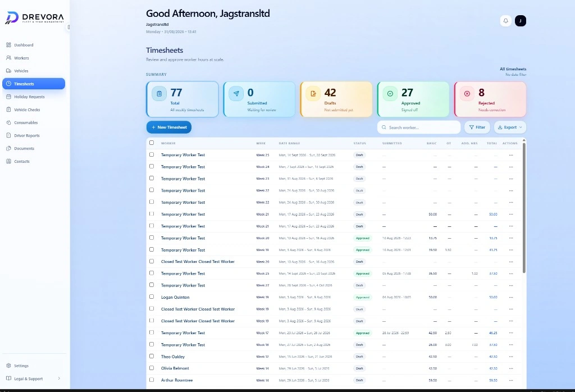
Task: Expand the Legal & Support chevron
Action: point(59,379)
